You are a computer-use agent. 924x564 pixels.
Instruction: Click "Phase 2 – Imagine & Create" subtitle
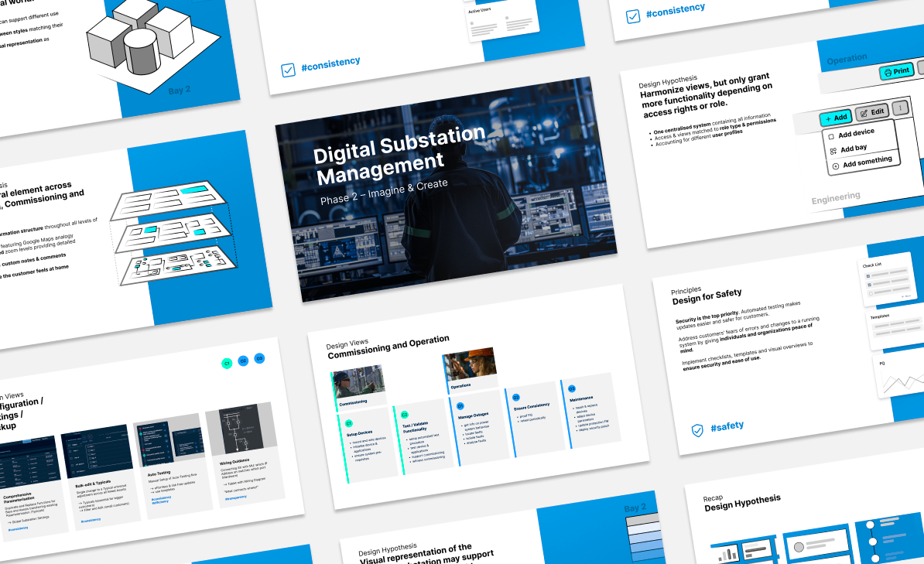pyautogui.click(x=384, y=192)
